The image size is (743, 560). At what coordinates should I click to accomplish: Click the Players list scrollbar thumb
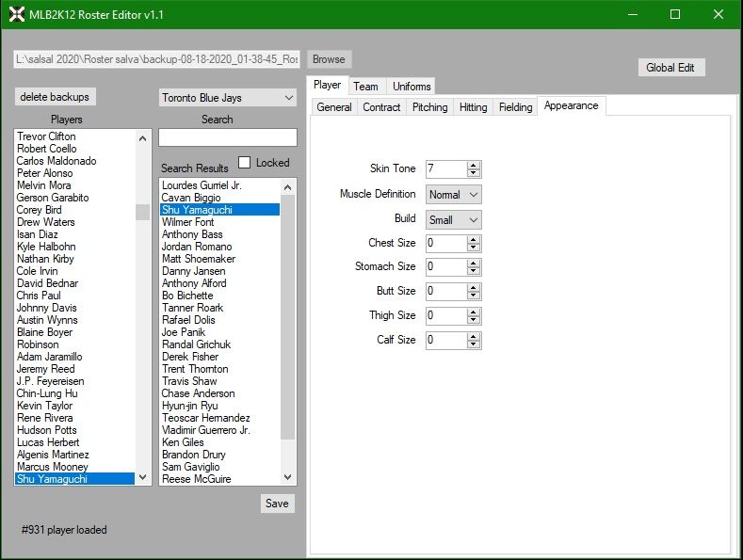[x=142, y=212]
